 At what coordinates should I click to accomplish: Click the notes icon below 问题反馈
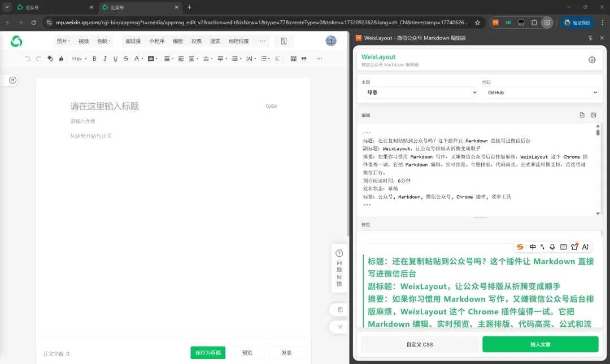click(340, 310)
